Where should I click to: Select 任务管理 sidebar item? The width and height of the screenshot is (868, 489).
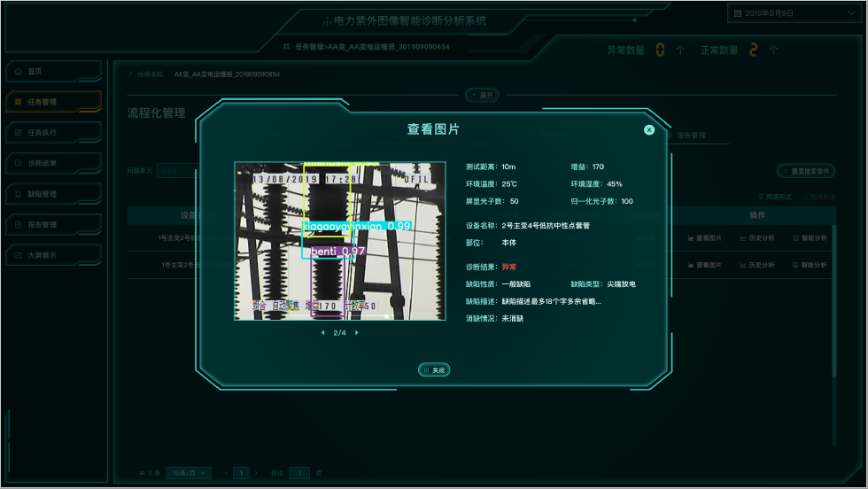[53, 102]
